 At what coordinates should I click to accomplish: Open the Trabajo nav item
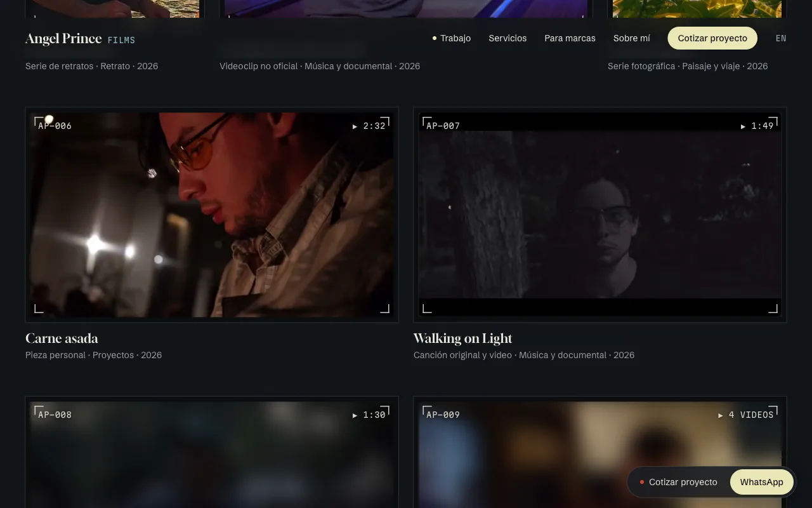pos(455,38)
